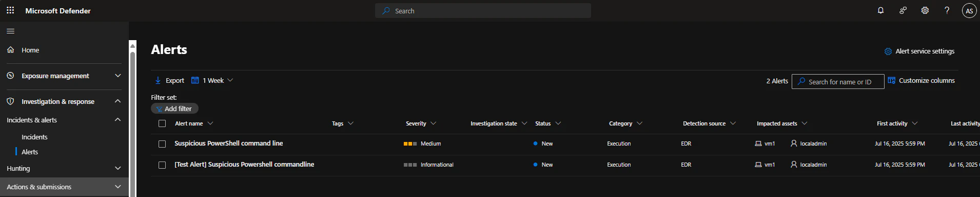Click the navigation pane vertical scrollbar
The height and width of the screenshot is (197, 980).
[x=132, y=123]
